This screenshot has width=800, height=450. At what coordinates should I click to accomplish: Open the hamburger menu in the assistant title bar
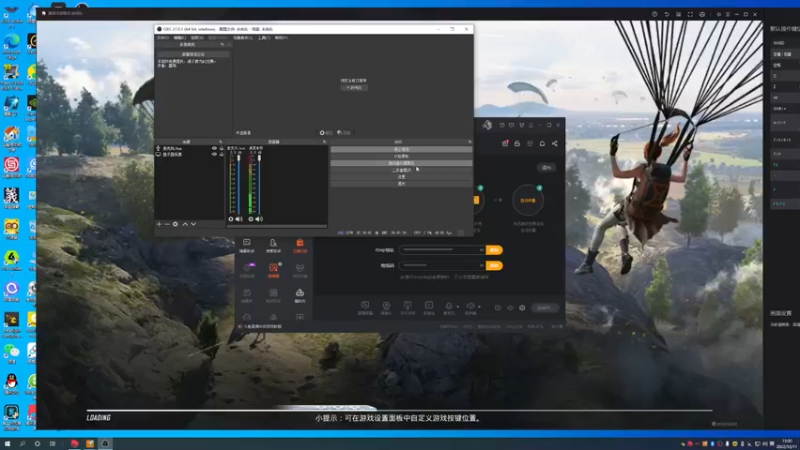click(531, 125)
